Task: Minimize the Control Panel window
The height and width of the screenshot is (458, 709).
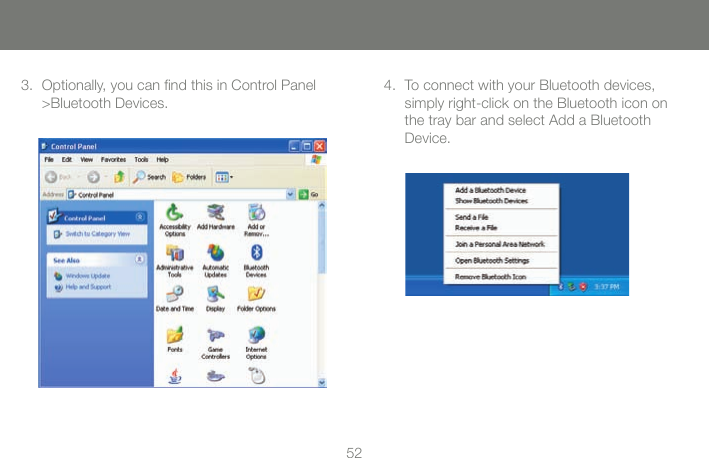Action: 294,146
